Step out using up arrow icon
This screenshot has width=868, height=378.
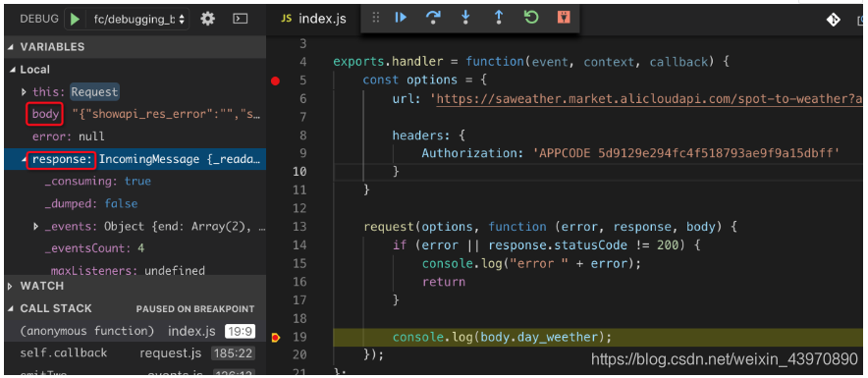pos(498,18)
